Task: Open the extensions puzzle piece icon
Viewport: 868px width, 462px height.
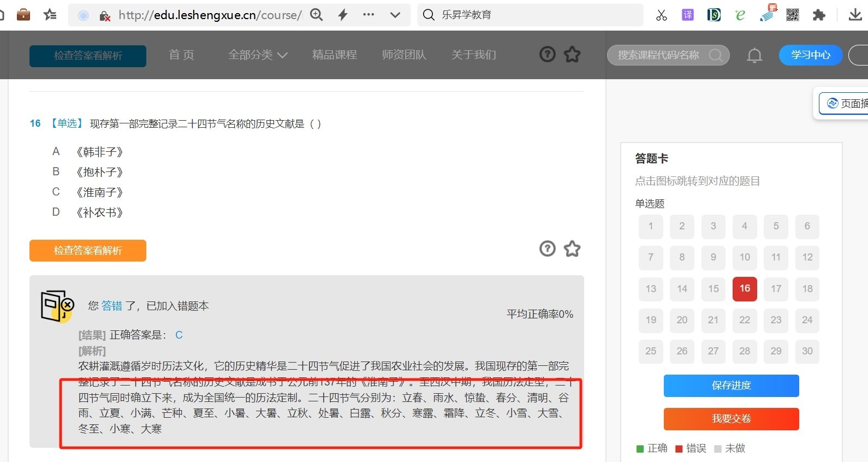Action: pos(819,15)
